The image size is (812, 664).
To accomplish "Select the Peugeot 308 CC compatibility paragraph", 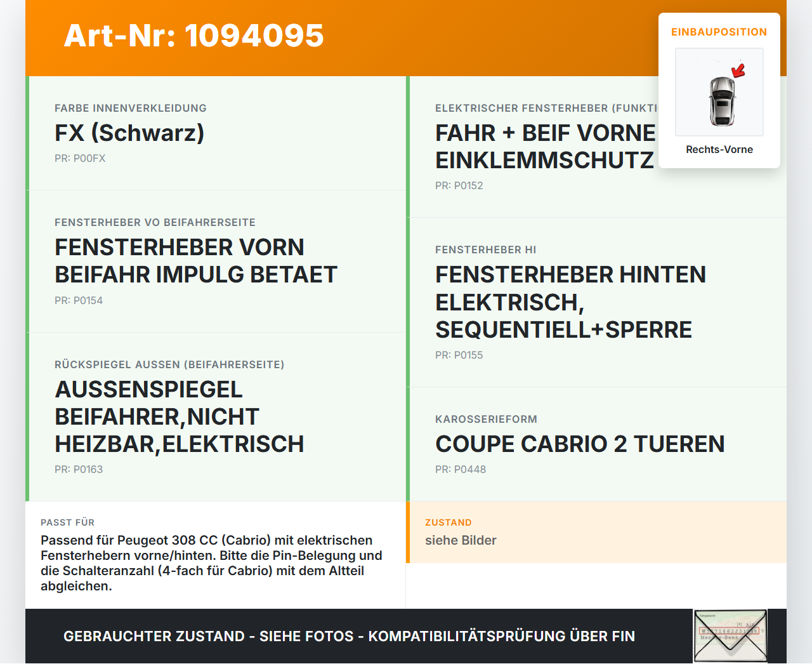I will tap(212, 563).
